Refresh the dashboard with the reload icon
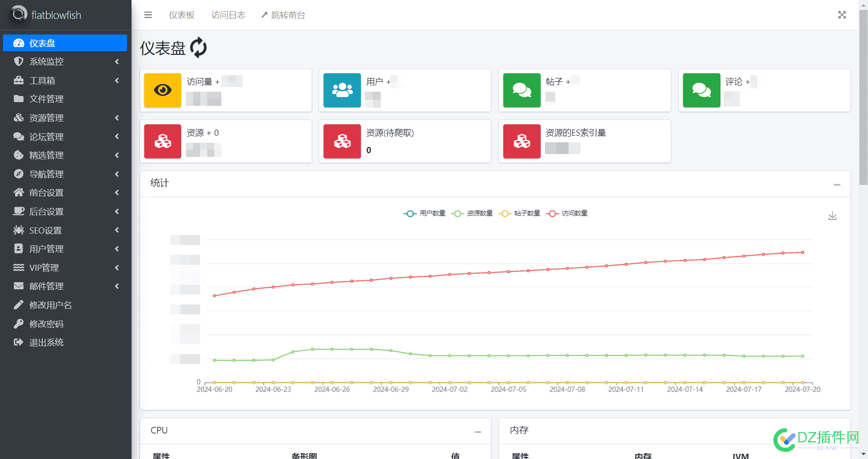This screenshot has width=868, height=459. pyautogui.click(x=198, y=48)
